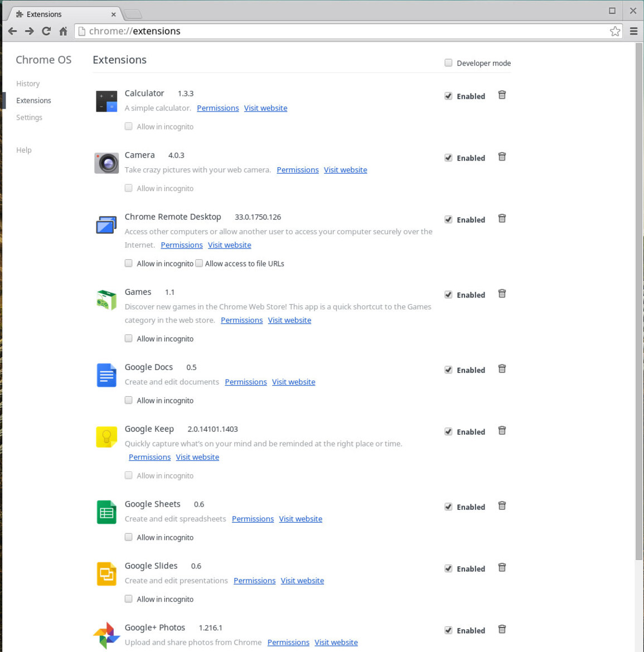The image size is (644, 652).
Task: Click the Google Slides icon
Action: (x=106, y=574)
